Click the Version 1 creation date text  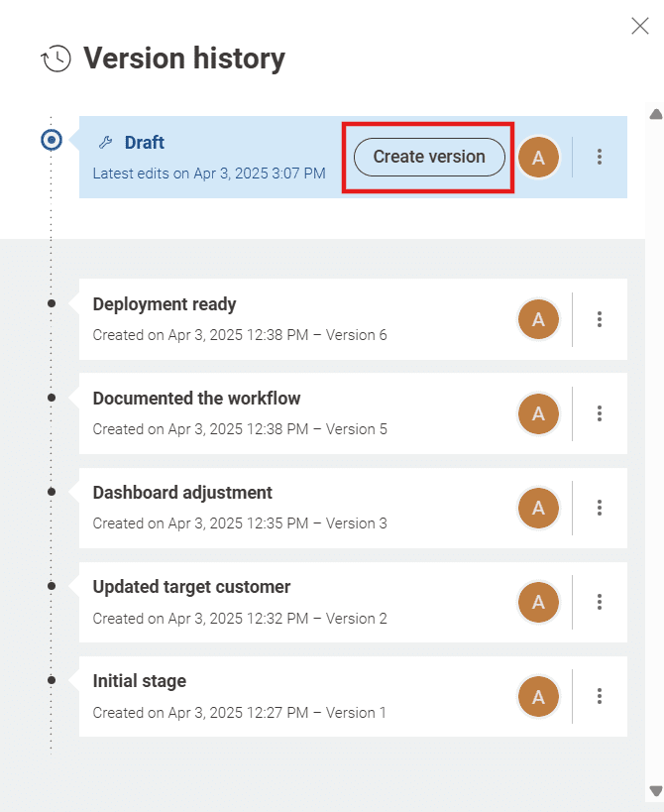(x=239, y=713)
